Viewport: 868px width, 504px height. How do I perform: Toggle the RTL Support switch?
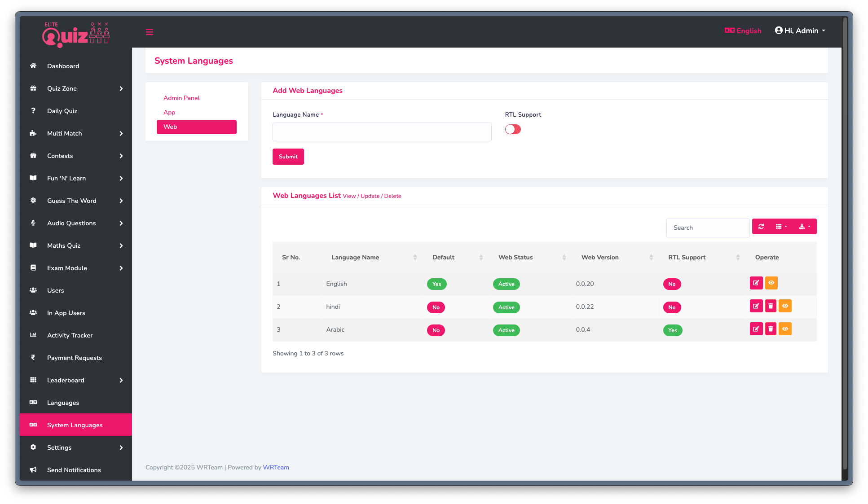tap(513, 130)
